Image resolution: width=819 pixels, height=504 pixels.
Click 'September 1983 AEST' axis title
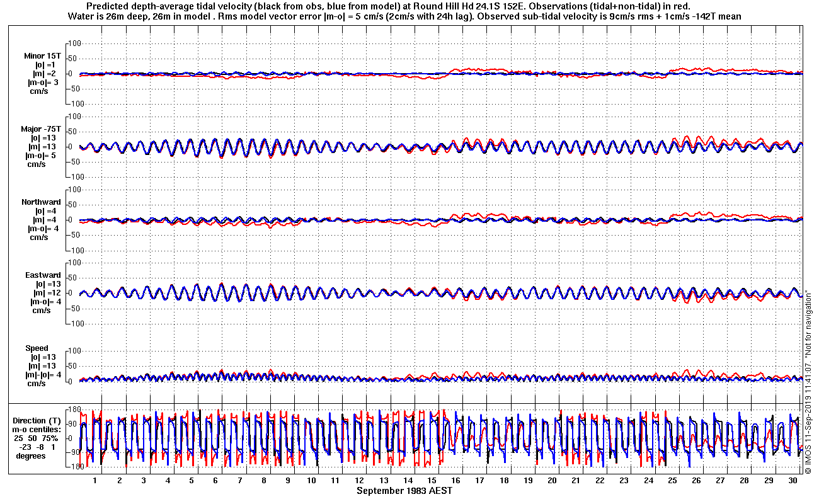[404, 490]
